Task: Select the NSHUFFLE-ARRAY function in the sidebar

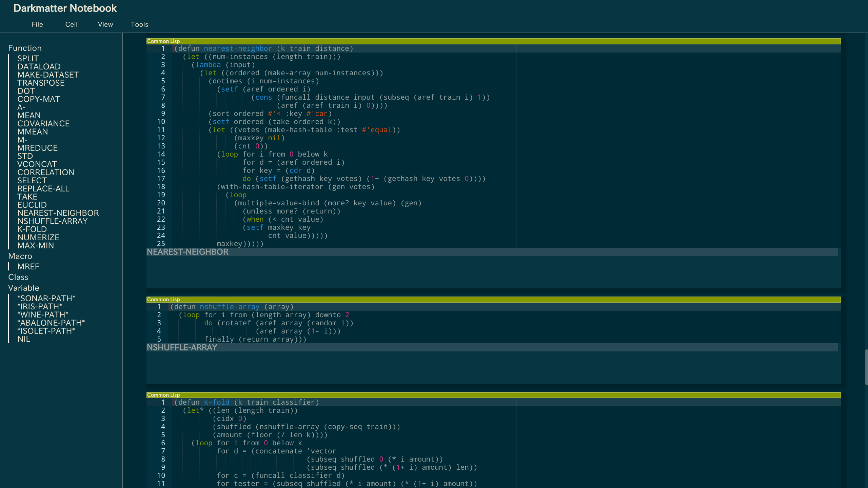Action: [x=53, y=221]
